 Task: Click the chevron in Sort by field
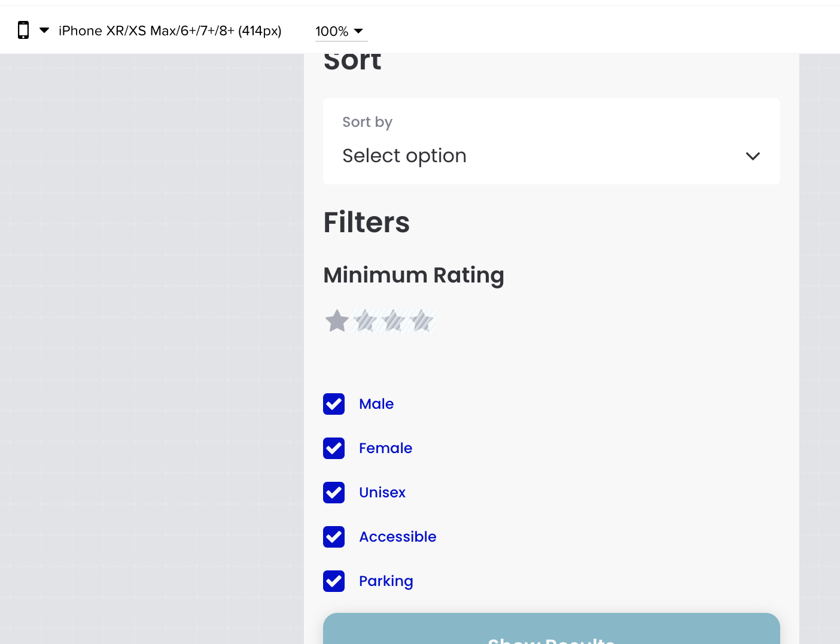(753, 156)
